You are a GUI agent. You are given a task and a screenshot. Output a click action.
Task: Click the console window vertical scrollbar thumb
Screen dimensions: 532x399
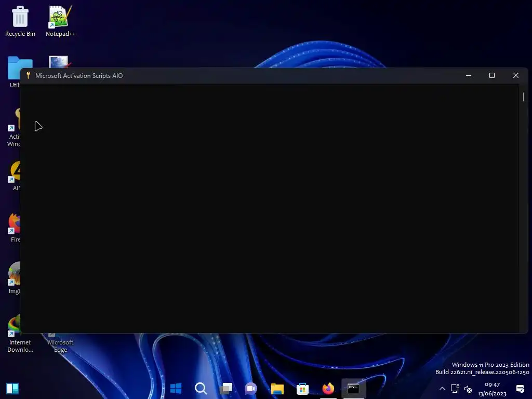tap(524, 97)
